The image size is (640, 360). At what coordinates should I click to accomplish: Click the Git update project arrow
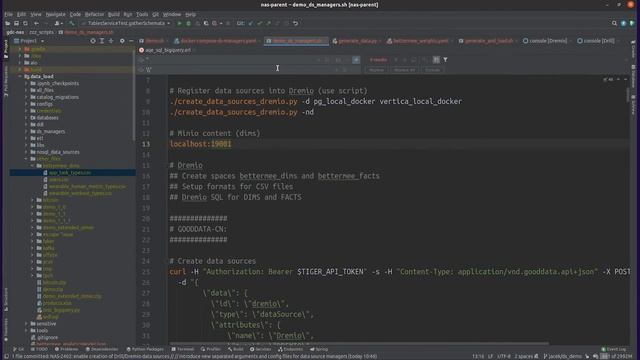pyautogui.click(x=251, y=23)
